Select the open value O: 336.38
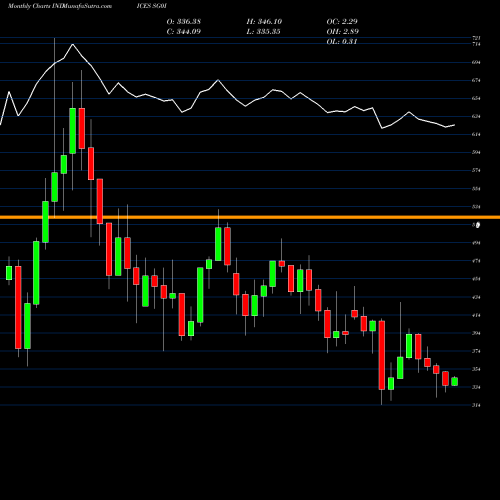 tap(184, 22)
